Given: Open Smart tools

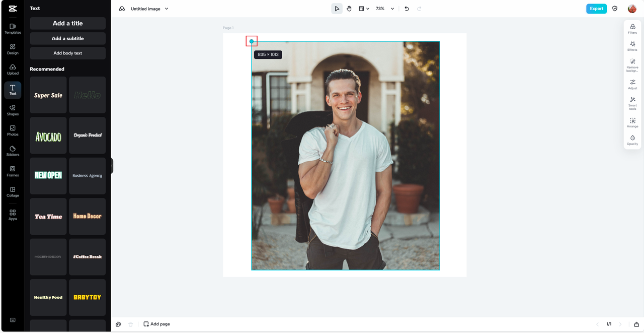Looking at the screenshot, I should tap(632, 103).
